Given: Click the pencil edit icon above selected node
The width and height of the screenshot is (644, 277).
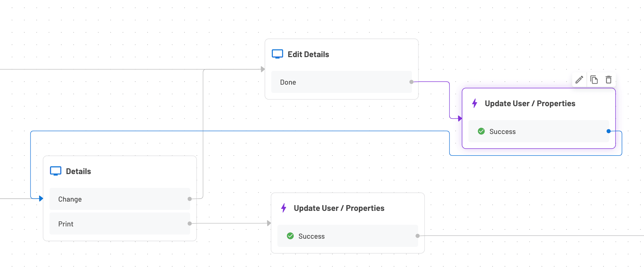Looking at the screenshot, I should (x=579, y=80).
